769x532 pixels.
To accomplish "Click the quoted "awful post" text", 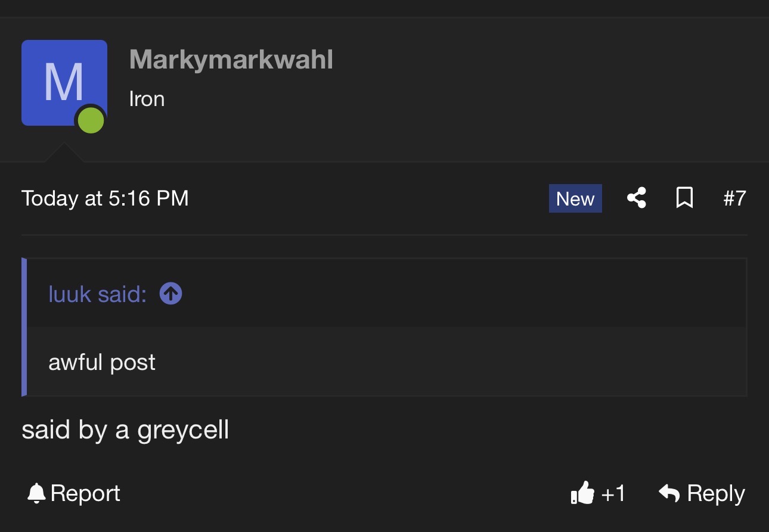I will point(102,362).
